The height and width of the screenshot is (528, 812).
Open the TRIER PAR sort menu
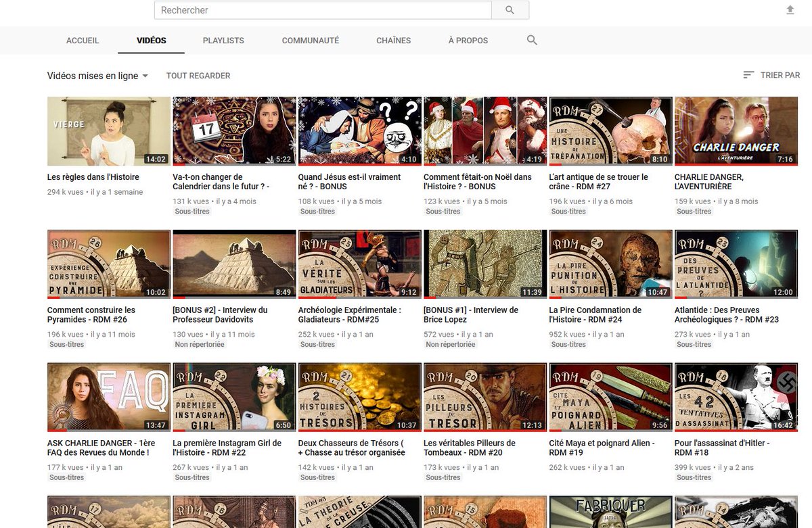pyautogui.click(x=771, y=75)
